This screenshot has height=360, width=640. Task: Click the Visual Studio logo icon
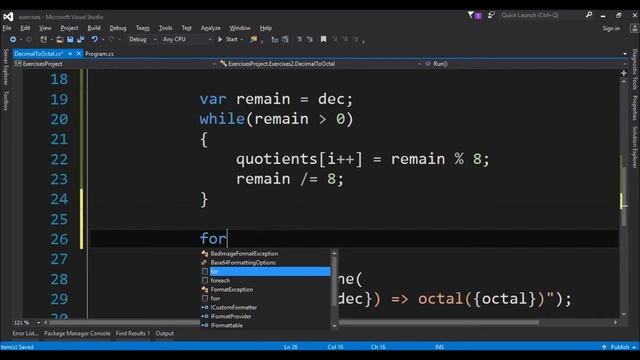coord(8,16)
